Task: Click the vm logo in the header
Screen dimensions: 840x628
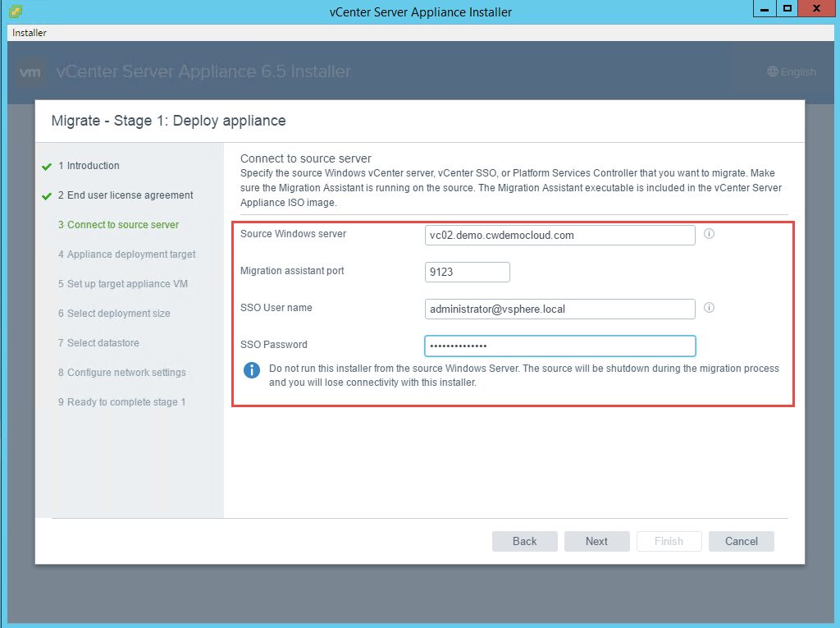Action: pos(30,72)
